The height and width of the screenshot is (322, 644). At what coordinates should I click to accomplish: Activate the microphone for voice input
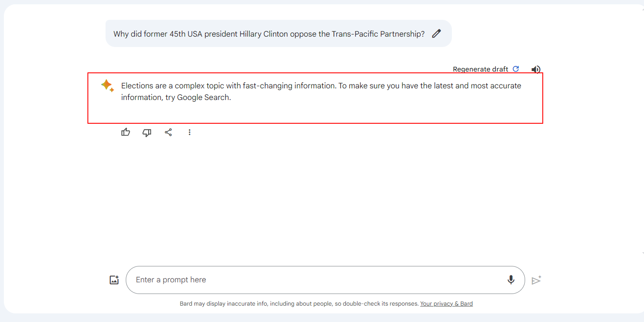tap(511, 280)
